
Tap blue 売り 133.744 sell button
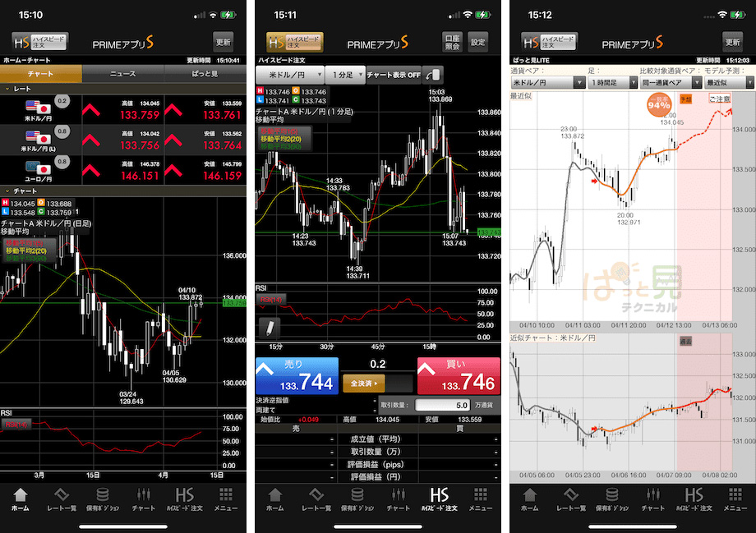(297, 375)
